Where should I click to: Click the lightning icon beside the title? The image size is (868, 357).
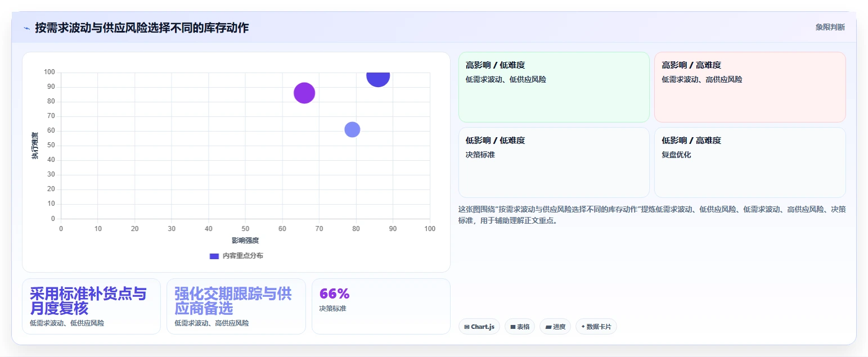pos(26,28)
